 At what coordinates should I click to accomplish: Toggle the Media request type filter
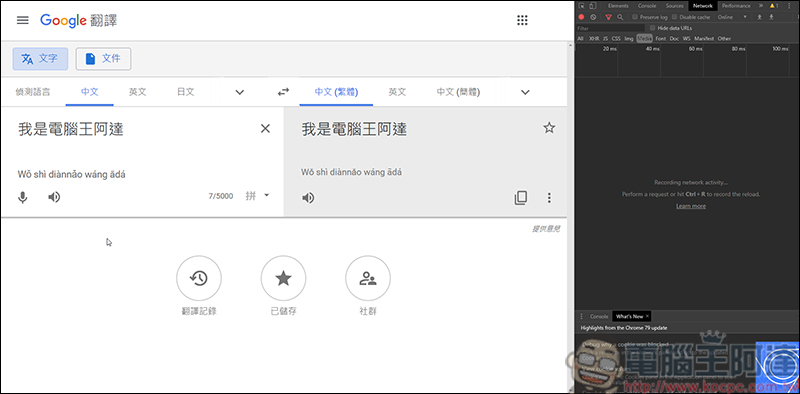(644, 38)
